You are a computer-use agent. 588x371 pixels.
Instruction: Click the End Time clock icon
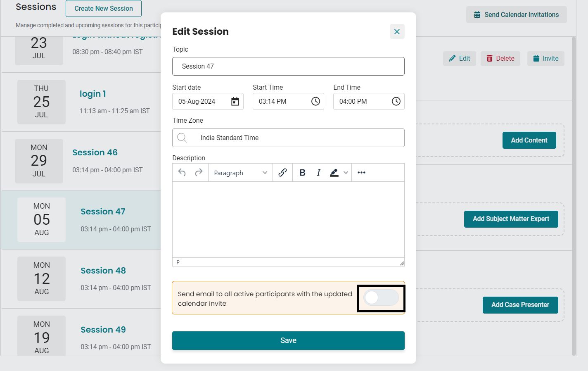396,101
